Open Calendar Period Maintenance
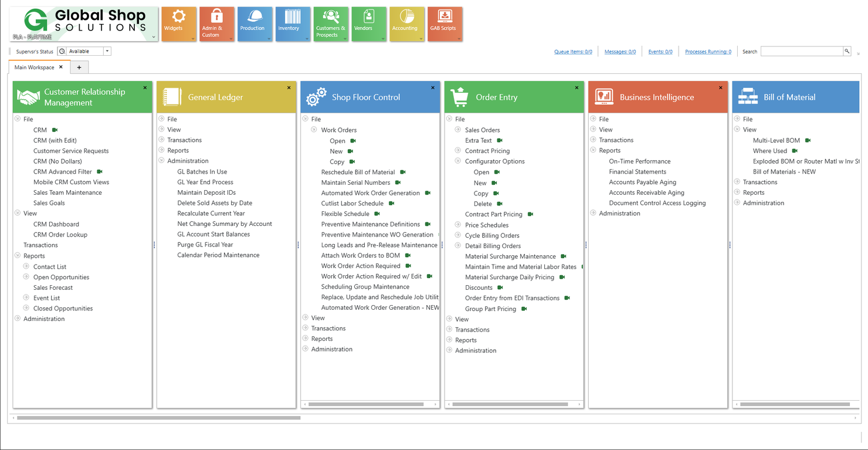 218,255
